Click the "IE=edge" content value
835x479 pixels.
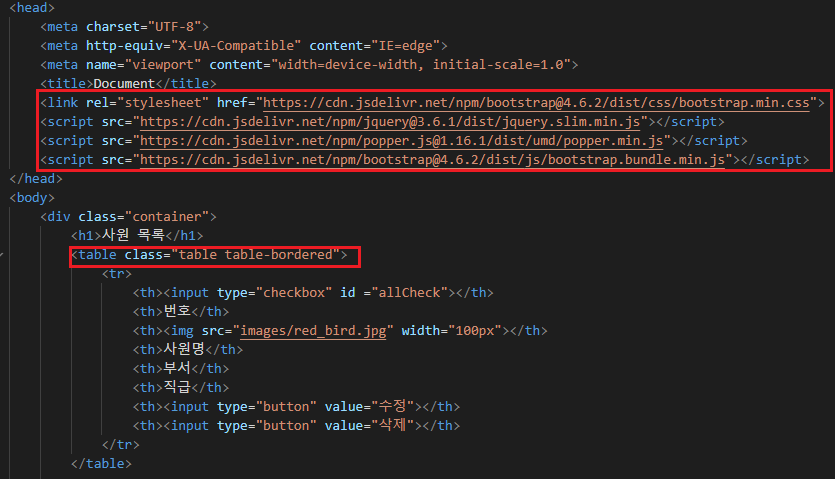click(406, 46)
